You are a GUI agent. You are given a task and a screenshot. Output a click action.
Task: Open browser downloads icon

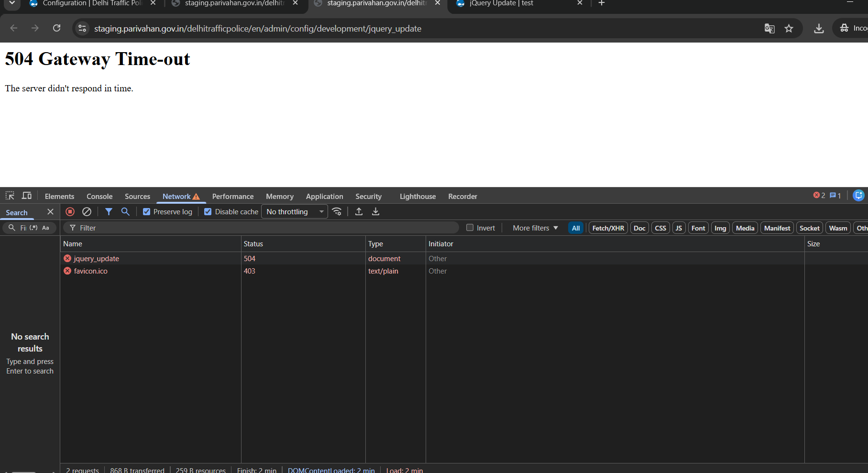pyautogui.click(x=819, y=28)
